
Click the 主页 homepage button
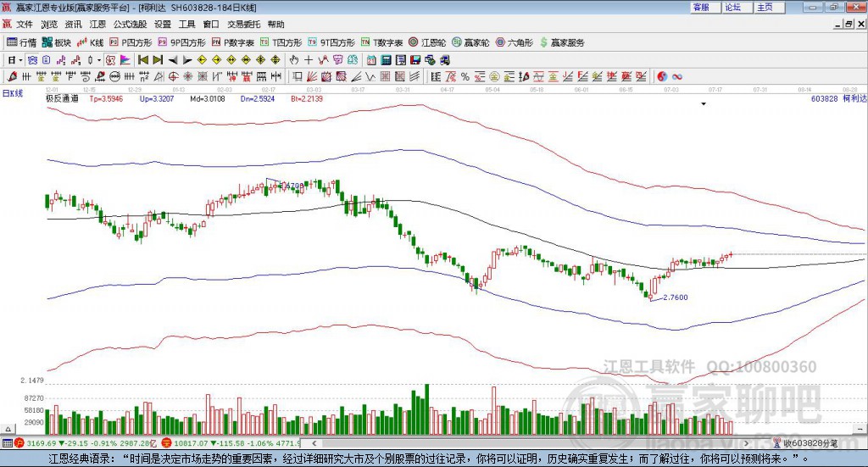(769, 7)
